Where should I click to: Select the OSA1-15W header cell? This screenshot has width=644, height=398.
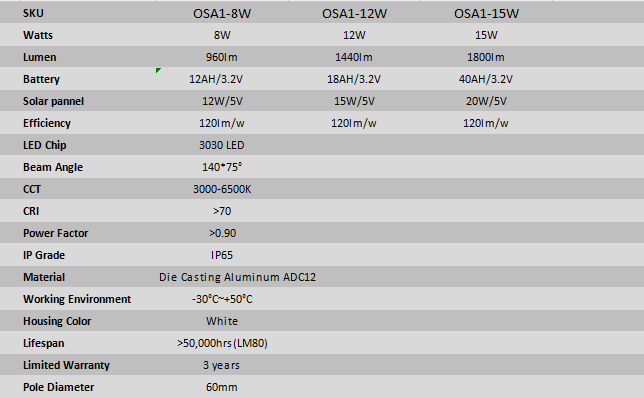(486, 14)
